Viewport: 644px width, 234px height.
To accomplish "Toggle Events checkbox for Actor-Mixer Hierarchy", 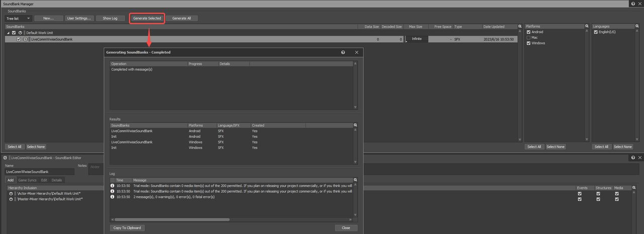I will click(x=580, y=193).
